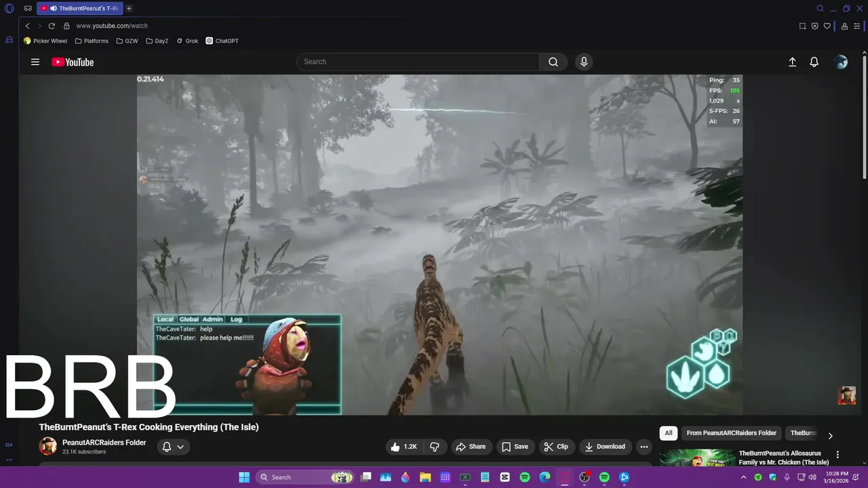The height and width of the screenshot is (488, 868).
Task: Click the YouTube search magnifier button
Action: tap(553, 62)
